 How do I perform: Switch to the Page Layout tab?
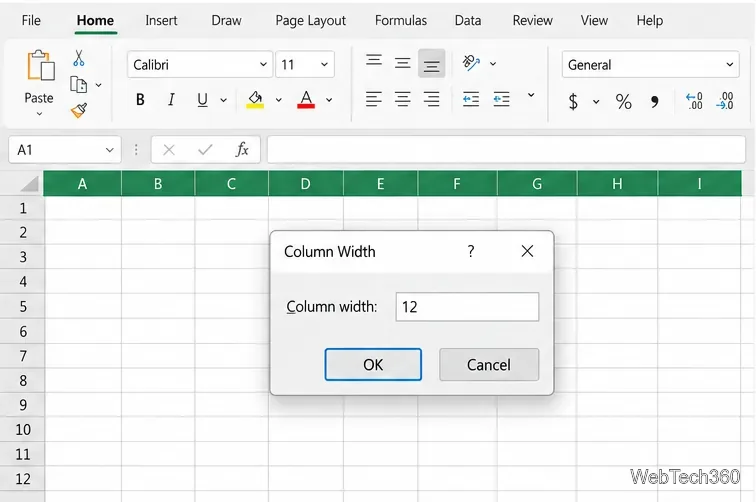coord(310,20)
